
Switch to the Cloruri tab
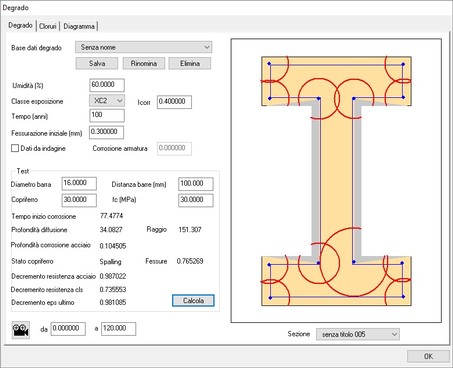(48, 26)
